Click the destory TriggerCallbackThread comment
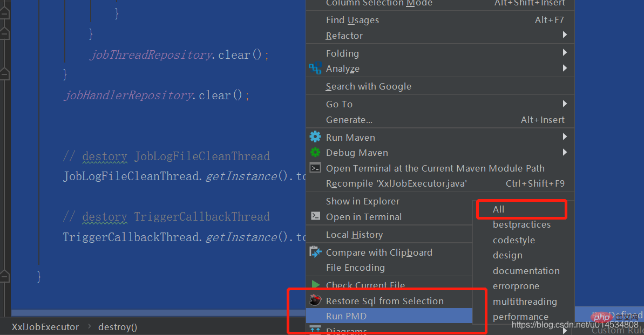Image resolution: width=644 pixels, height=335 pixels. 166,217
